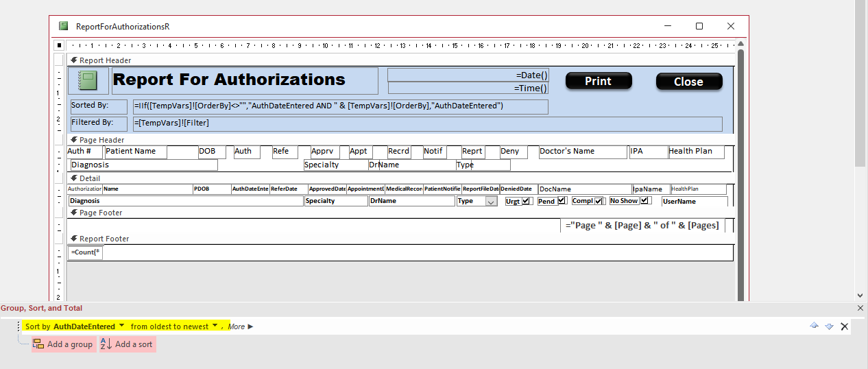Select the =Time() text box
This screenshot has height=369, width=868.
469,88
